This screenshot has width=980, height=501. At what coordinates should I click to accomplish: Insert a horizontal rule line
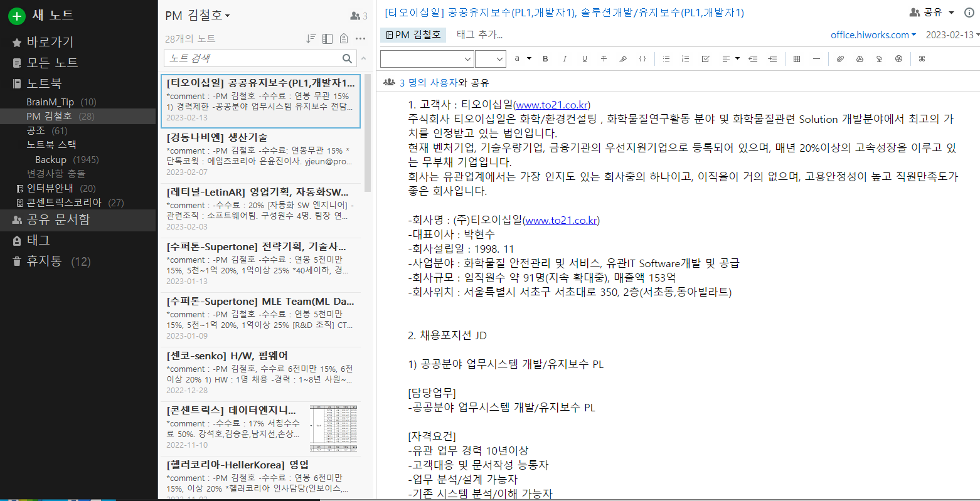point(816,58)
